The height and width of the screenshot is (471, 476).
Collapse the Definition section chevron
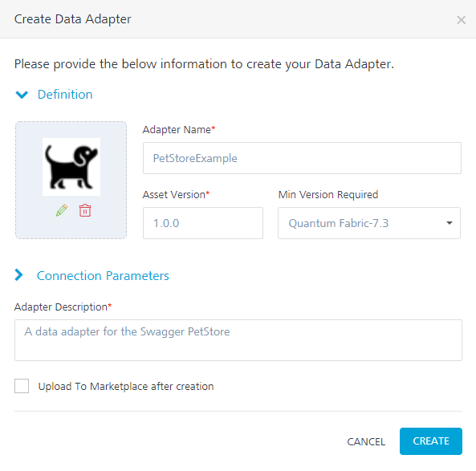click(22, 95)
